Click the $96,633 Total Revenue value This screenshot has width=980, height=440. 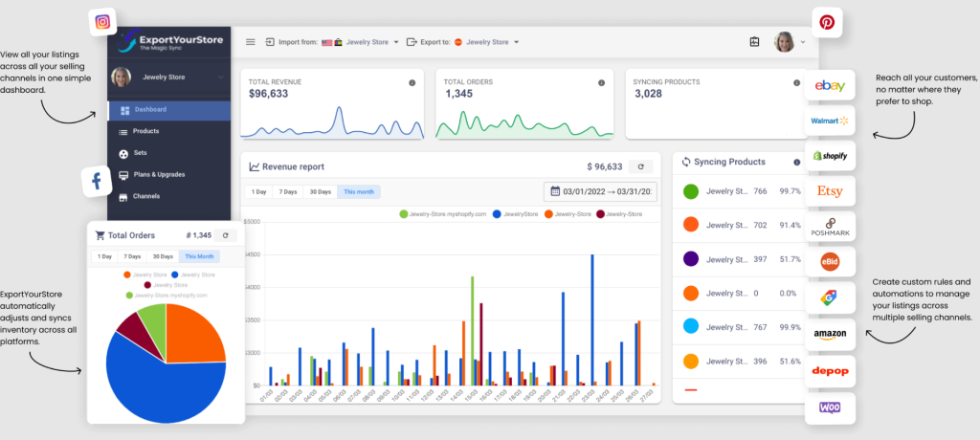click(268, 94)
